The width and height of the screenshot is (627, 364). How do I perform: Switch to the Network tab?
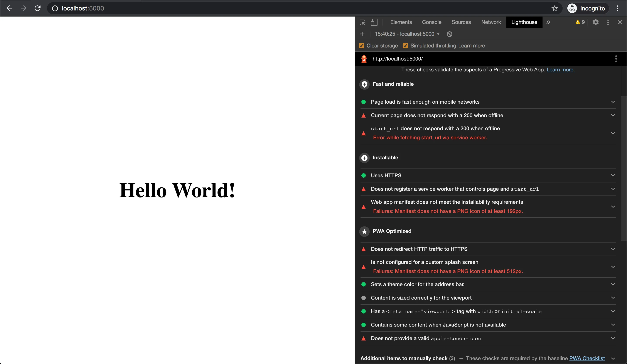tap(491, 22)
